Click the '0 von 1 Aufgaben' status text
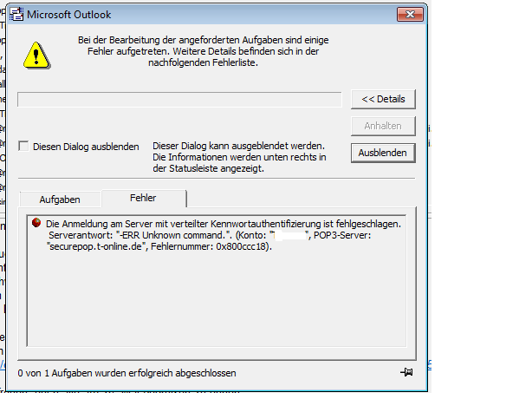Image resolution: width=532 pixels, height=399 pixels. pos(127,373)
